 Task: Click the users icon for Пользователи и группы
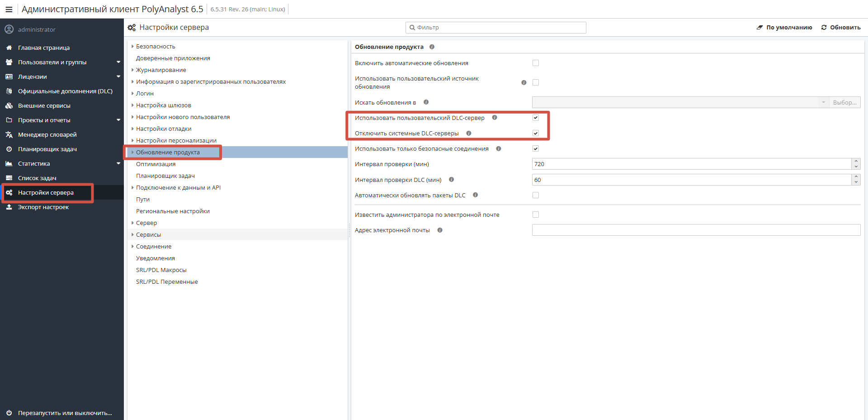(x=9, y=62)
